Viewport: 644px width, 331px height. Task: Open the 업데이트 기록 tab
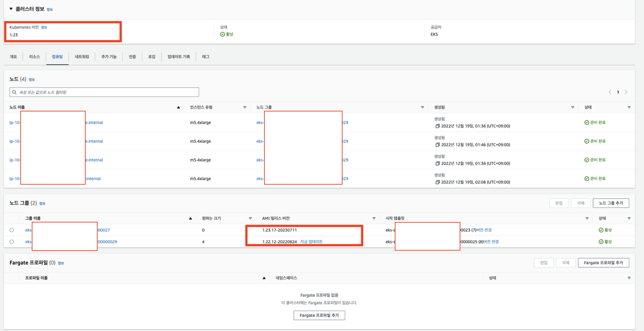tap(178, 57)
